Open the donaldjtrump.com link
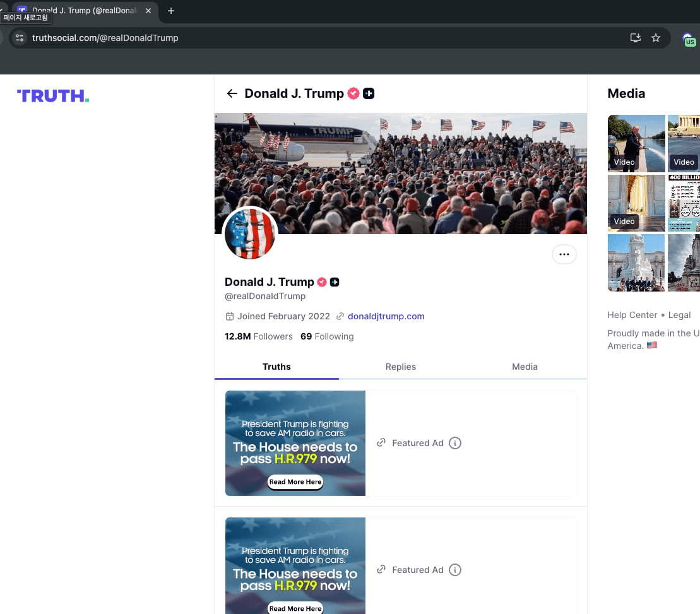700x614 pixels. point(386,316)
